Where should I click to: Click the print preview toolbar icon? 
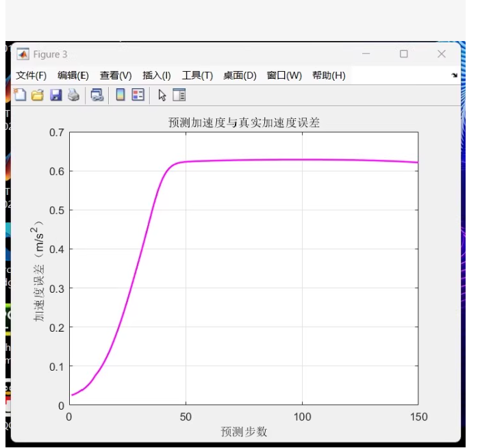click(x=97, y=95)
